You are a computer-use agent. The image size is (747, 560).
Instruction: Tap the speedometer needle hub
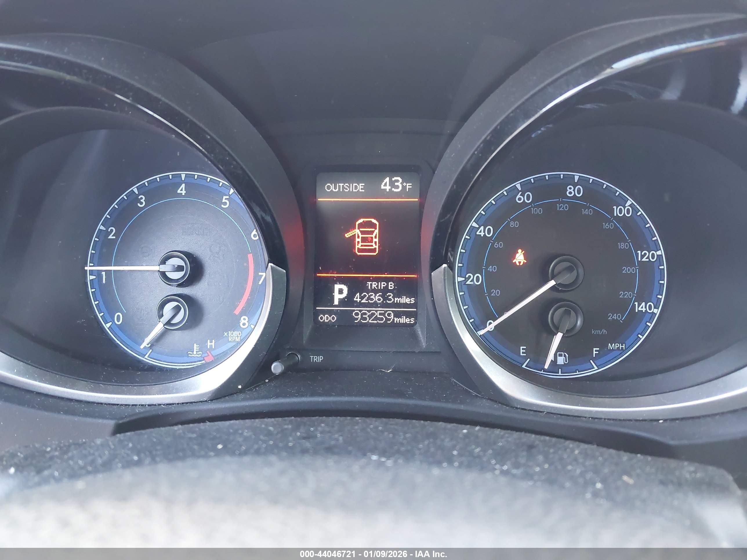click(x=566, y=273)
